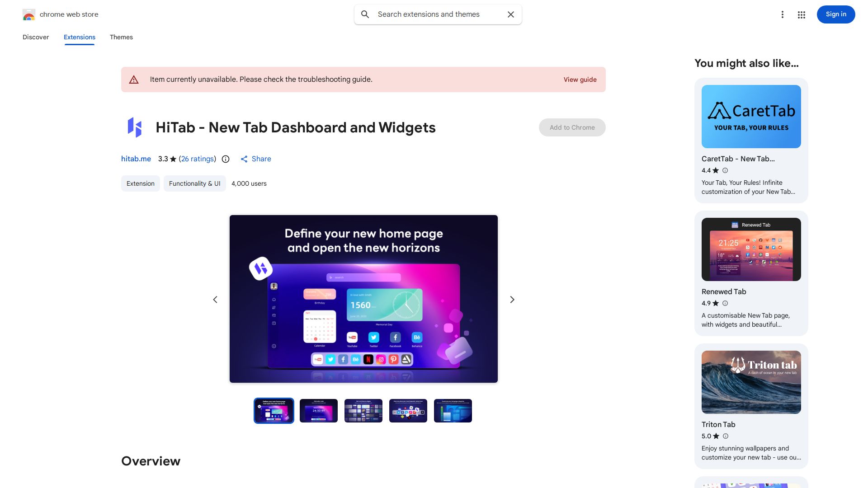Open the 26 ratings link
868x488 pixels.
tap(198, 159)
